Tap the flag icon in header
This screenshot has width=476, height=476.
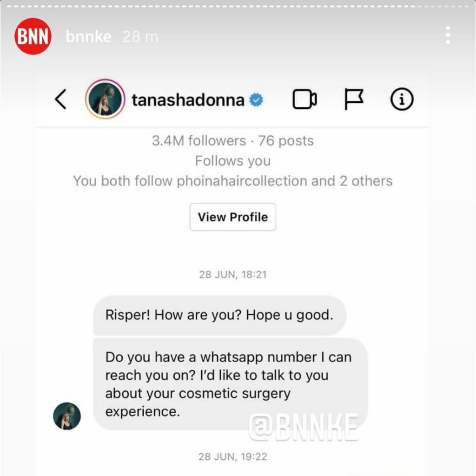354,99
